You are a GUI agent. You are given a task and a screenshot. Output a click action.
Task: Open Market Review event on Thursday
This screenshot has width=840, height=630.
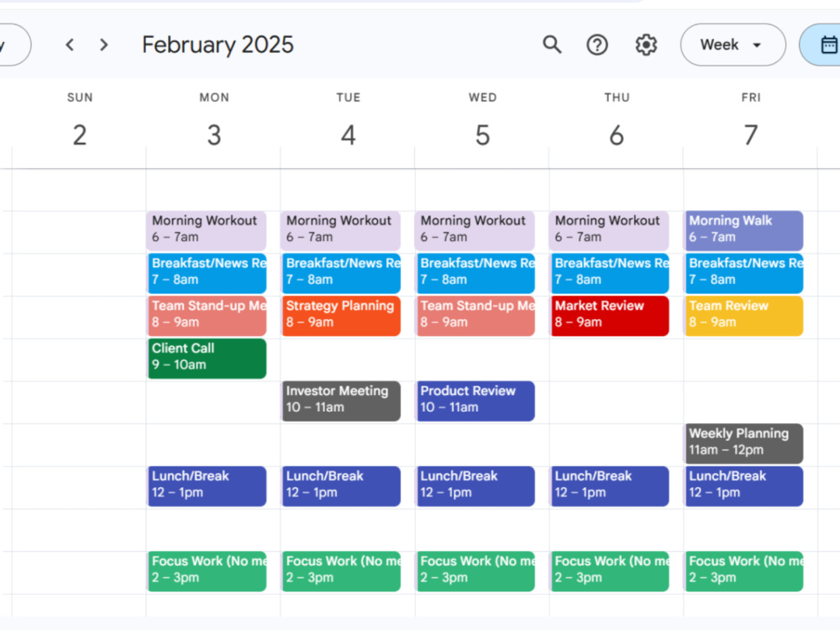610,316
